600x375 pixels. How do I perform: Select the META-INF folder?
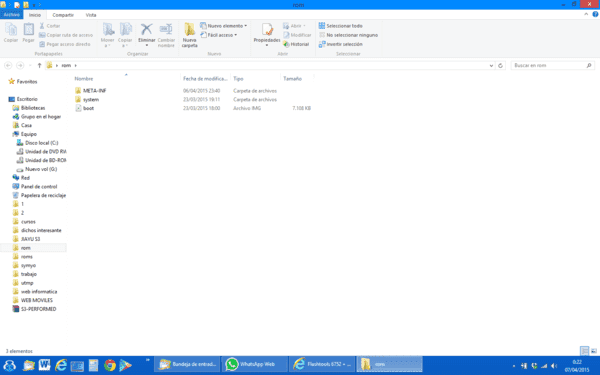coord(95,91)
